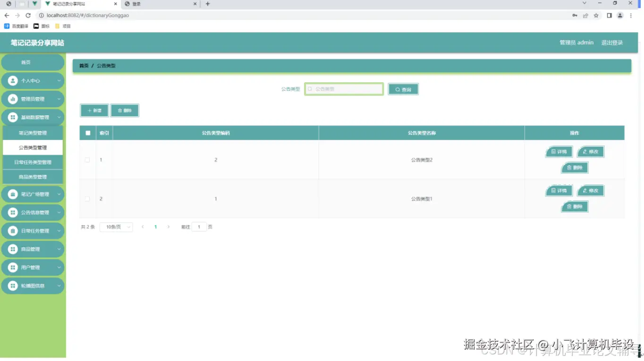Click the 公告类型 search input field

[x=344, y=89]
